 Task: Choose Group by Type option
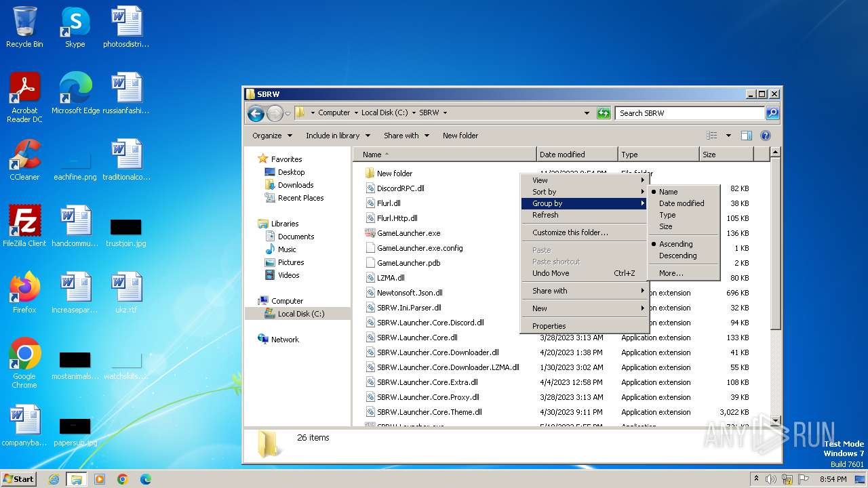[684, 215]
